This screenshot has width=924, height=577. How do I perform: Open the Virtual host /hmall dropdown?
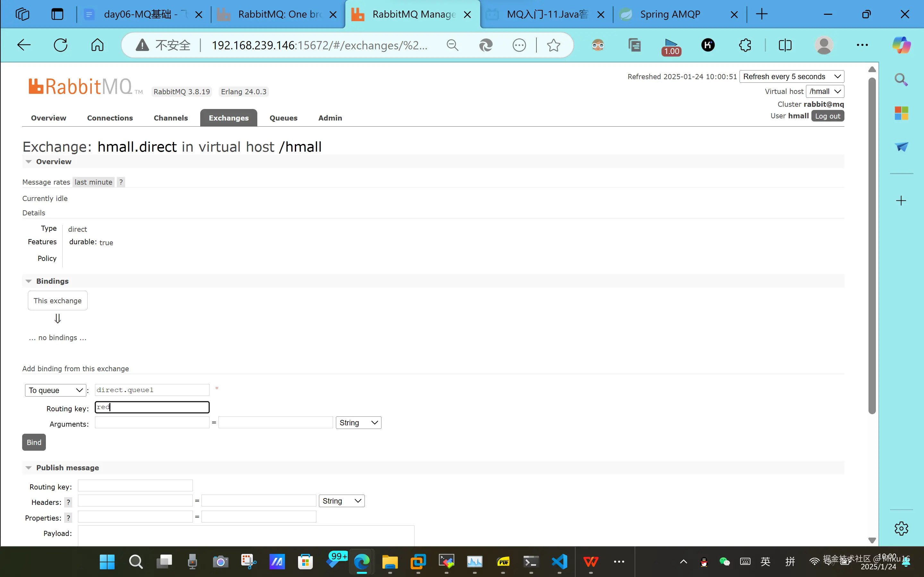click(x=824, y=92)
